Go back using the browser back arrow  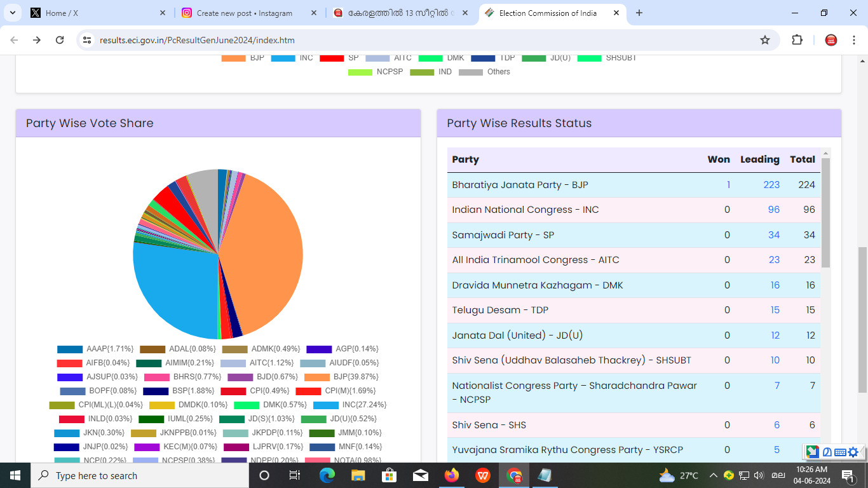click(x=14, y=40)
